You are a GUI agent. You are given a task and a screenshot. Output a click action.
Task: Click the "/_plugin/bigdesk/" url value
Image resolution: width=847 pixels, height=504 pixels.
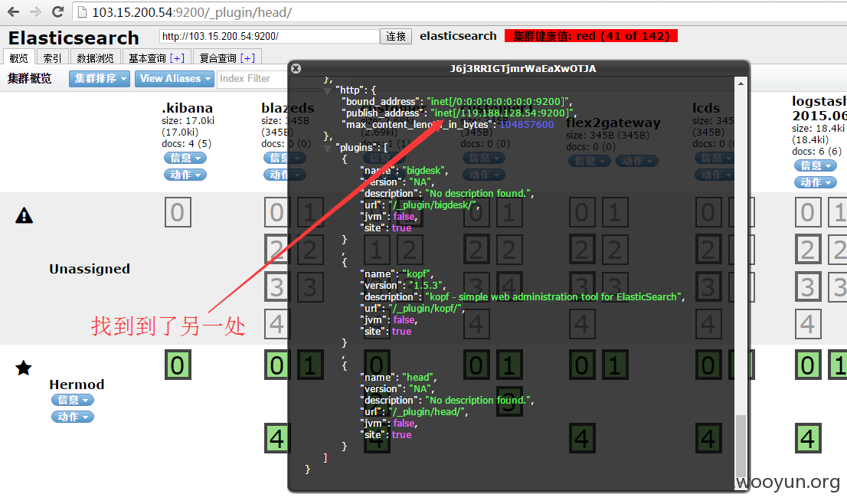tap(433, 205)
